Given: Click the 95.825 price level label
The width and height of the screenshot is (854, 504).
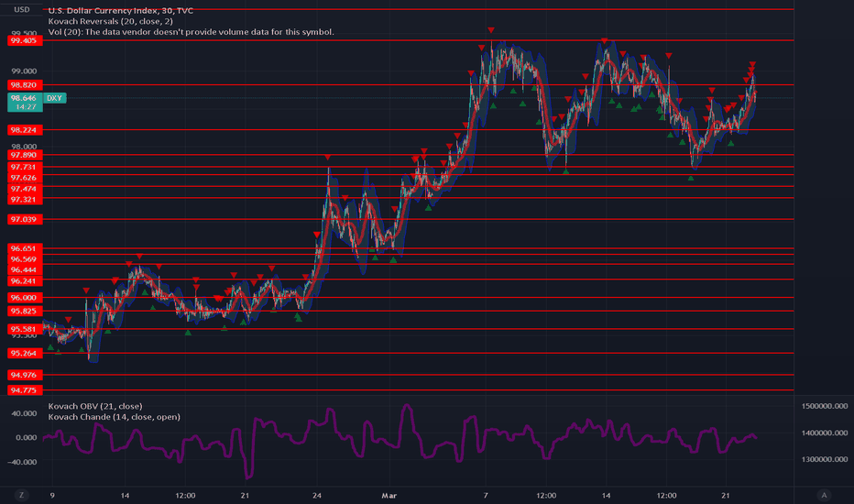Looking at the screenshot, I should [x=25, y=312].
